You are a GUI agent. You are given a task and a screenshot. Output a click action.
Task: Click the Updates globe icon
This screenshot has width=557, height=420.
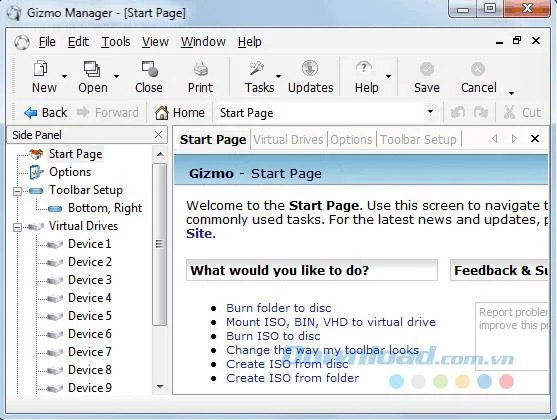coord(310,68)
